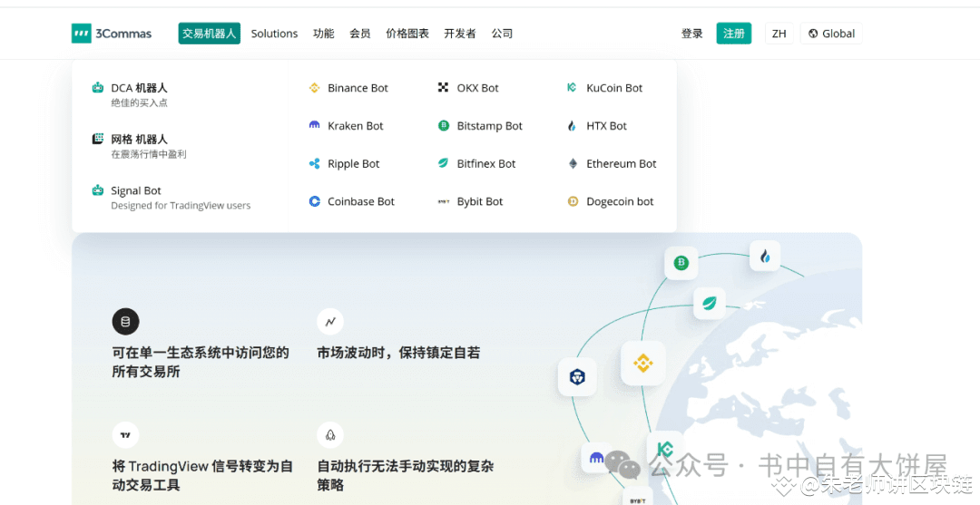
Task: Open the 价格图表 menu item
Action: pyautogui.click(x=407, y=34)
